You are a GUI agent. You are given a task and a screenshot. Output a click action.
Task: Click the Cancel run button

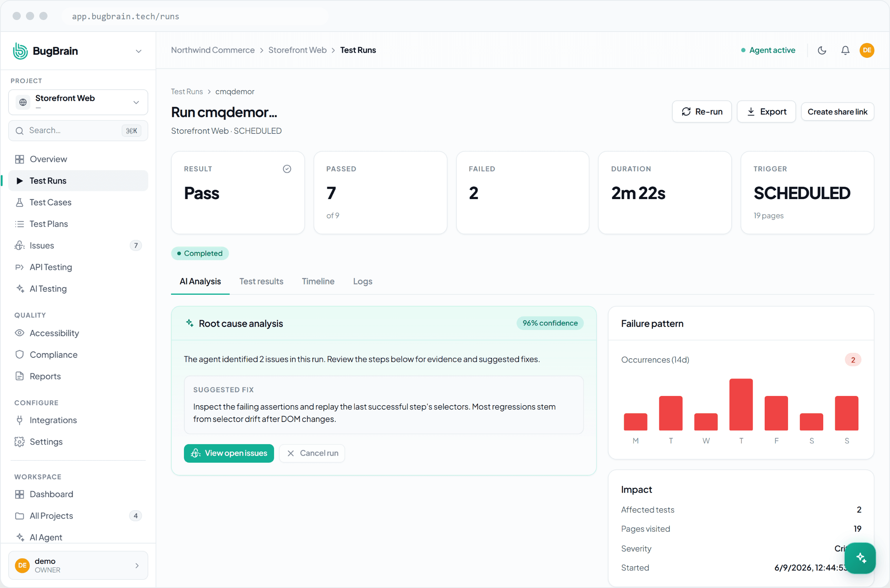coord(312,453)
